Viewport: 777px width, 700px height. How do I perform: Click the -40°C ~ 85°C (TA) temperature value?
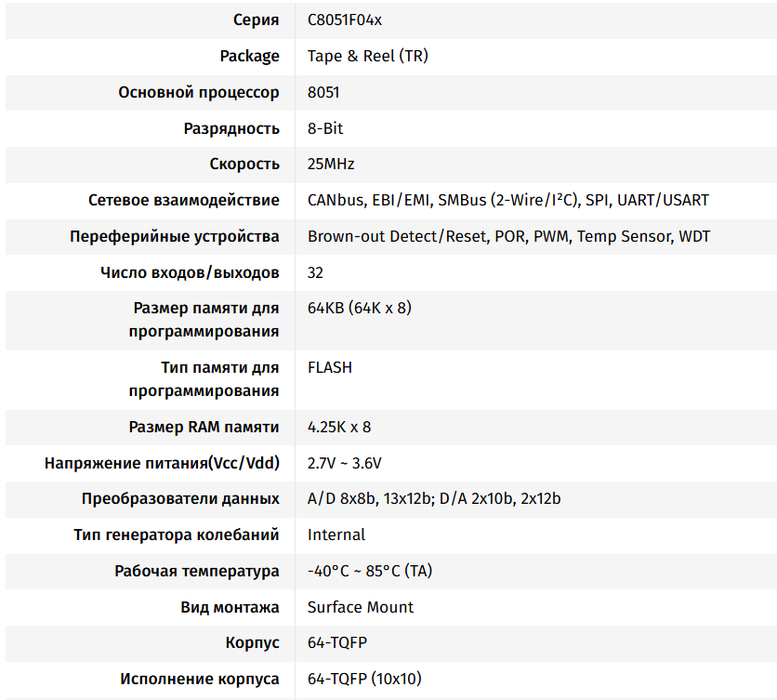[369, 571]
